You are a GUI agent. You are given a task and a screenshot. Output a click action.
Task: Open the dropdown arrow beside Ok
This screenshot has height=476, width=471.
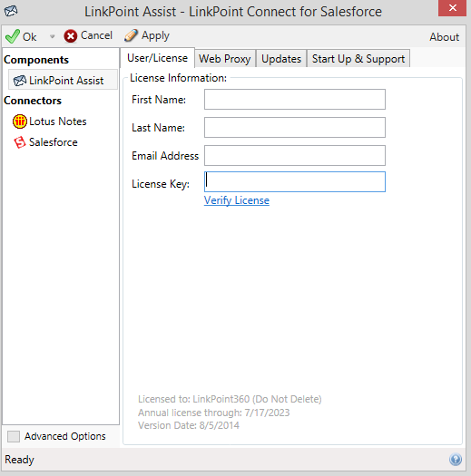[x=53, y=37]
